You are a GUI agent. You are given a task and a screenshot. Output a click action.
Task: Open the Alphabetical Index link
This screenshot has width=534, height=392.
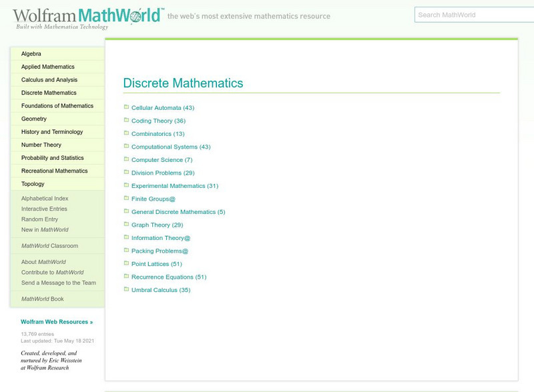(45, 199)
